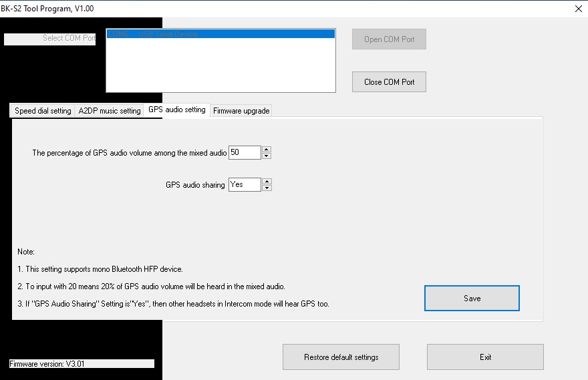Switch to the Speed dial setting tab

click(x=43, y=111)
